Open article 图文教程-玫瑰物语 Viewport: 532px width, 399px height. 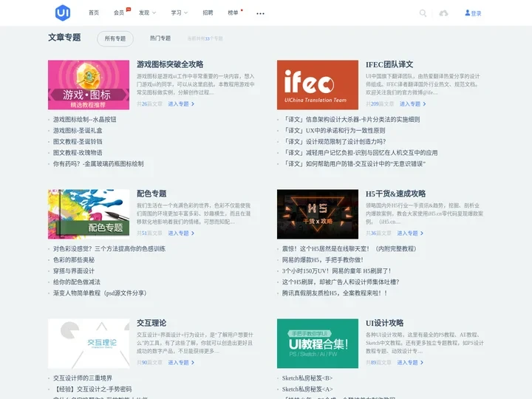point(78,153)
